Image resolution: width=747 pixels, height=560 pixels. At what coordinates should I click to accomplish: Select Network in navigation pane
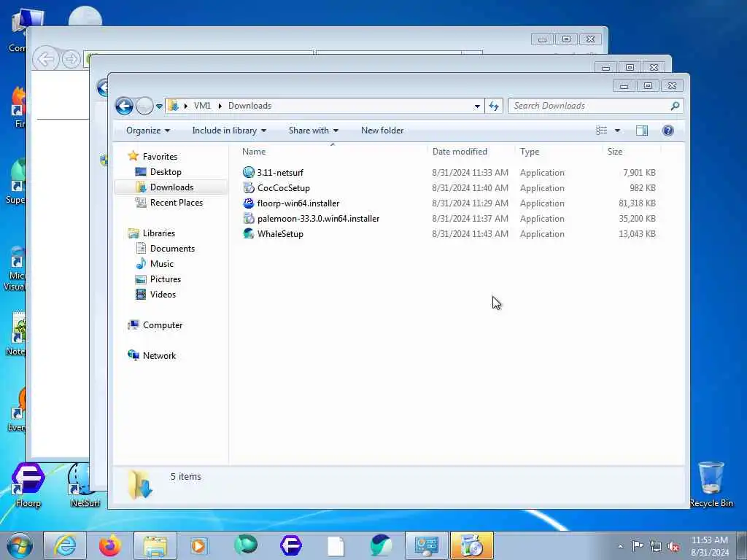pos(159,355)
